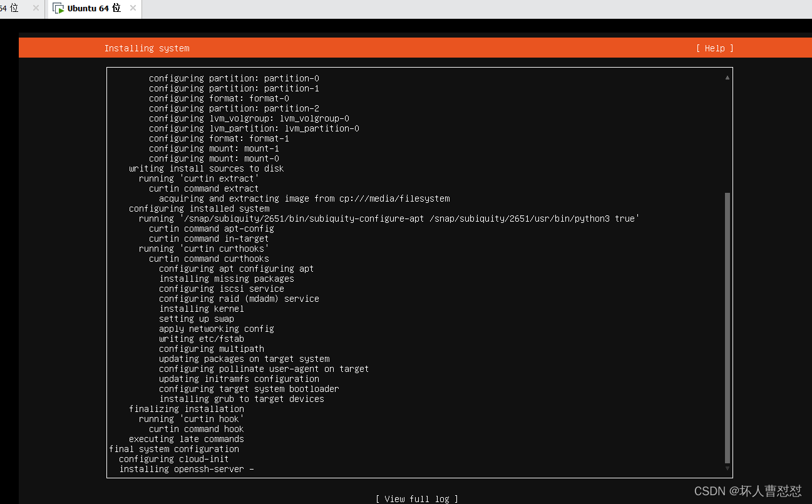The image size is (812, 504).
Task: Click "running 'curtin curthooks'" log line
Action: (204, 249)
